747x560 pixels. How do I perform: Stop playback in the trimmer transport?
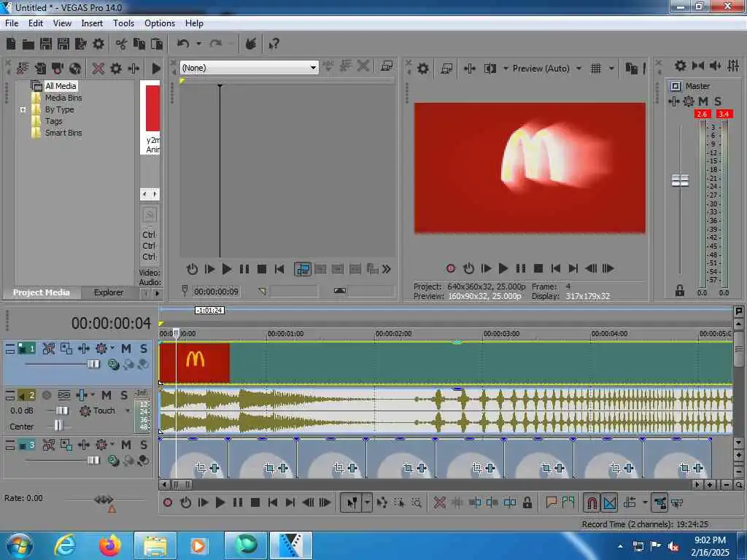coord(262,269)
